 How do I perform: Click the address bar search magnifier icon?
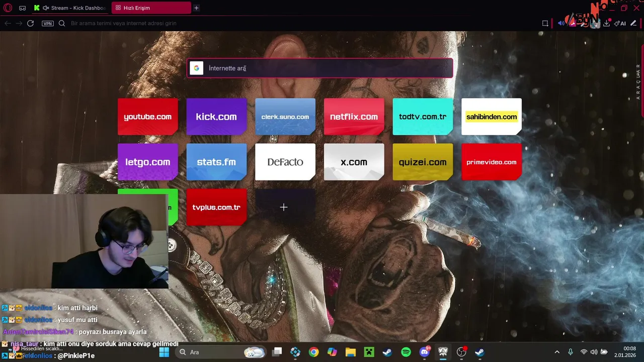point(62,23)
